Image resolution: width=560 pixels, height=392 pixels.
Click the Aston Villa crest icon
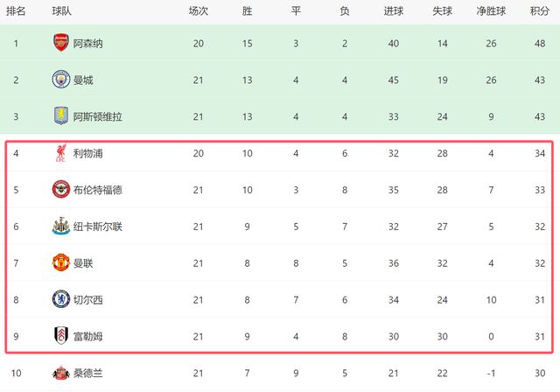[x=60, y=116]
